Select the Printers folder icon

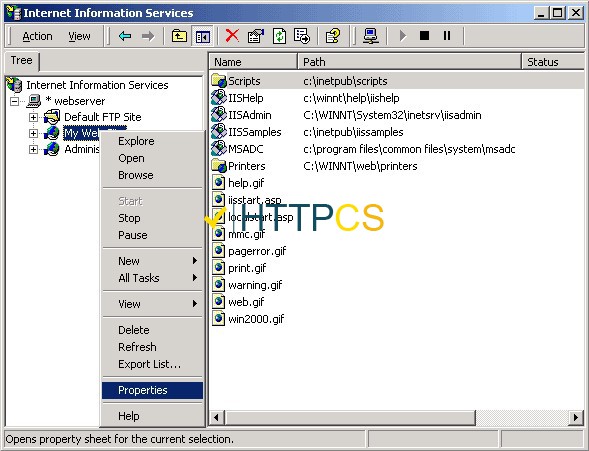point(219,166)
